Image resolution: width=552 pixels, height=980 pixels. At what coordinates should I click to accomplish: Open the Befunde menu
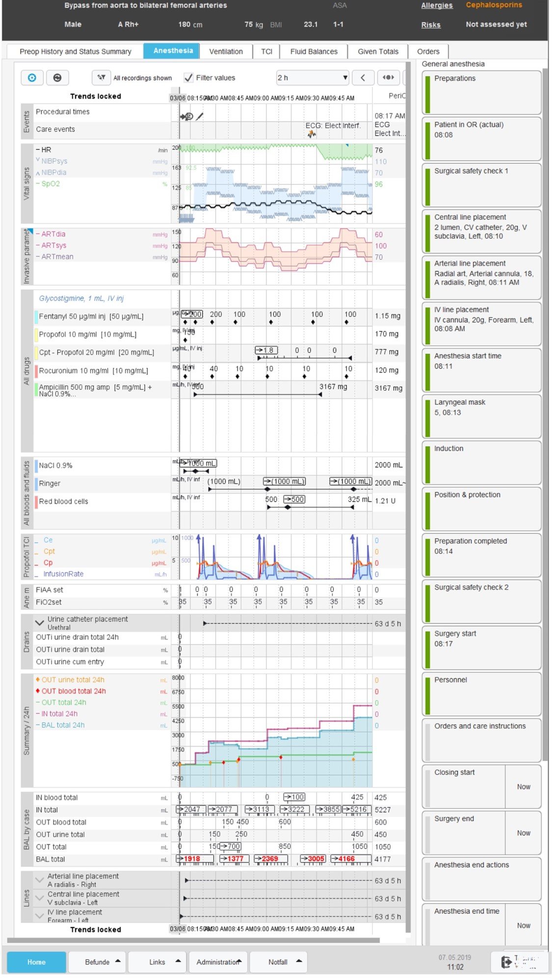[x=97, y=962]
